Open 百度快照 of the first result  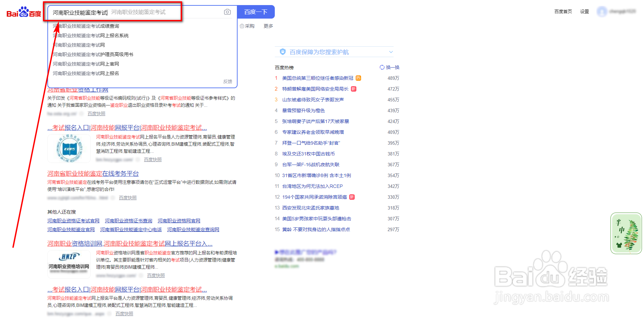[96, 113]
